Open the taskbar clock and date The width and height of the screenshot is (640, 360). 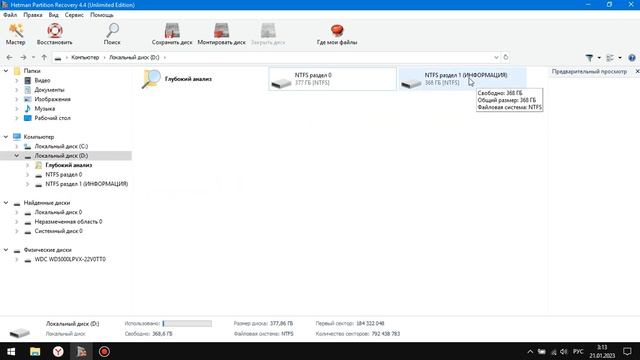[602, 351]
